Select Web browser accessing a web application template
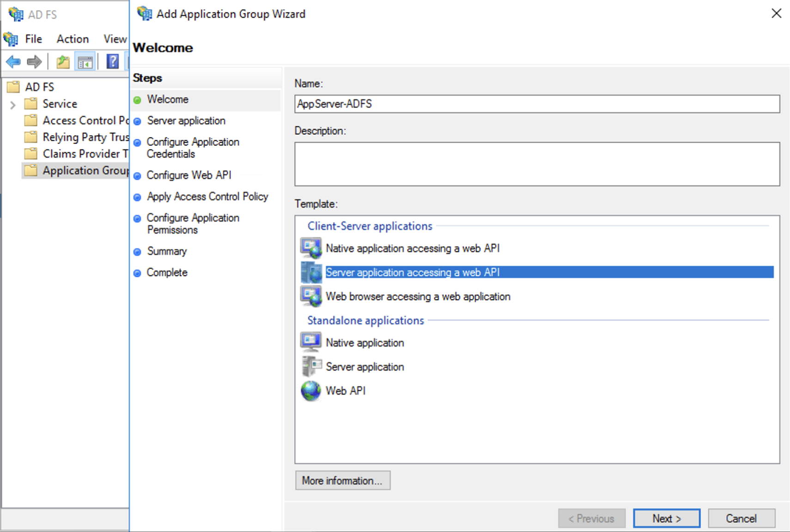 (x=418, y=296)
